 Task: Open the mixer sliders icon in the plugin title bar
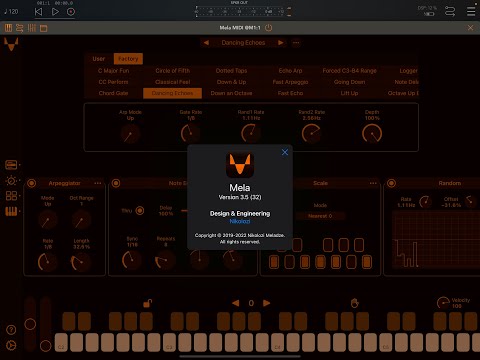pos(32,28)
